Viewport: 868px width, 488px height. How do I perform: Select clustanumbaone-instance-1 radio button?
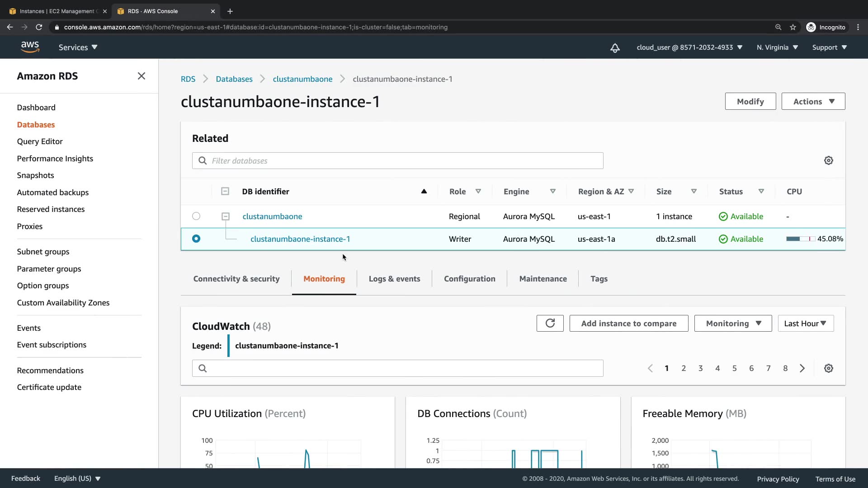pos(196,239)
